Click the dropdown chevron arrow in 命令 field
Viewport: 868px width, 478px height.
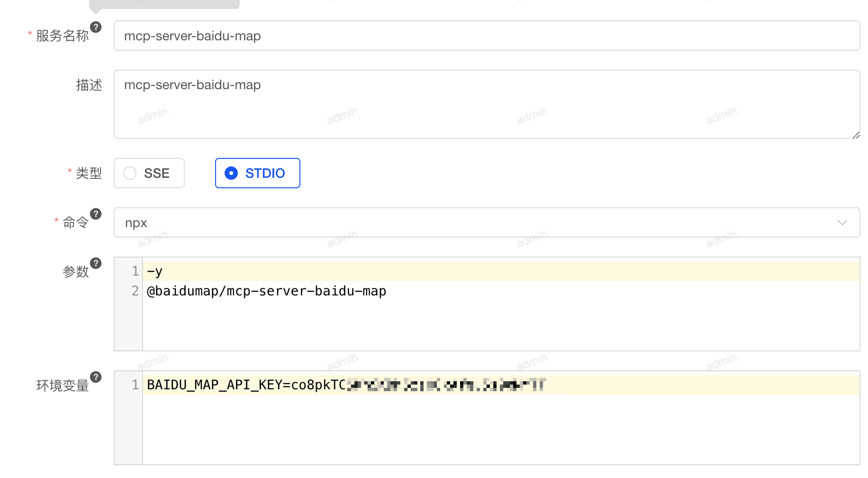point(842,222)
